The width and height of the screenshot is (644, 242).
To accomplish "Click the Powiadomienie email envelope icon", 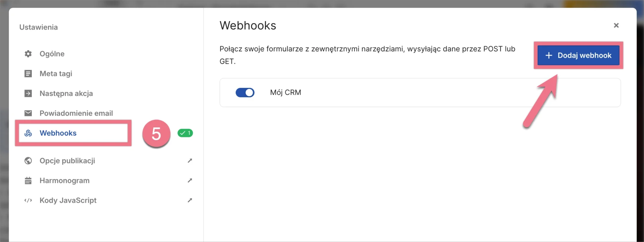I will tap(28, 113).
